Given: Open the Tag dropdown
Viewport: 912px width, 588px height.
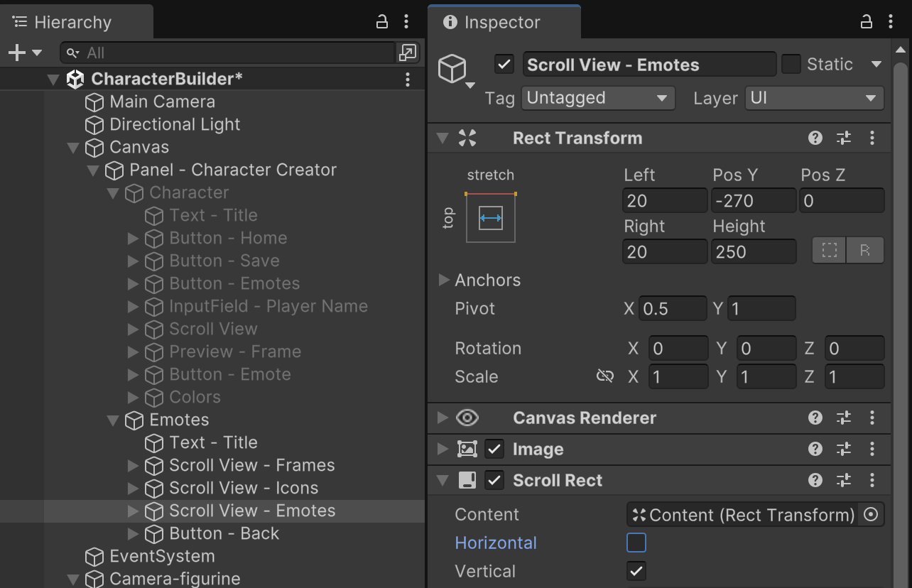Looking at the screenshot, I should (x=597, y=98).
